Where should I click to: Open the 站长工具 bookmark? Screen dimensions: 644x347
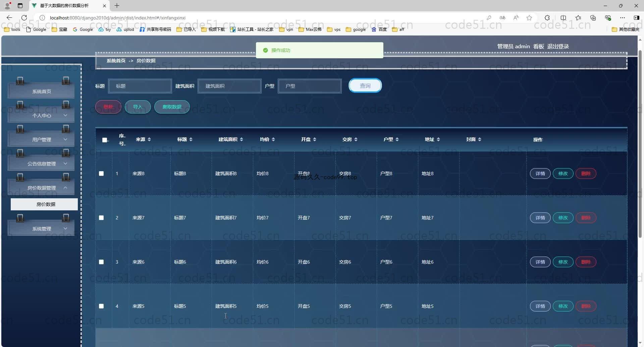[252, 29]
